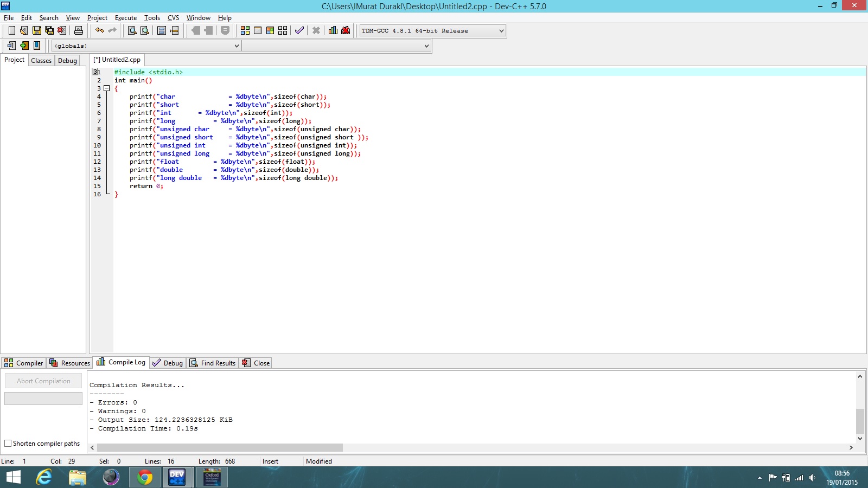This screenshot has width=868, height=488.
Task: Click the green plus icon on second toolbar
Action: (x=24, y=46)
